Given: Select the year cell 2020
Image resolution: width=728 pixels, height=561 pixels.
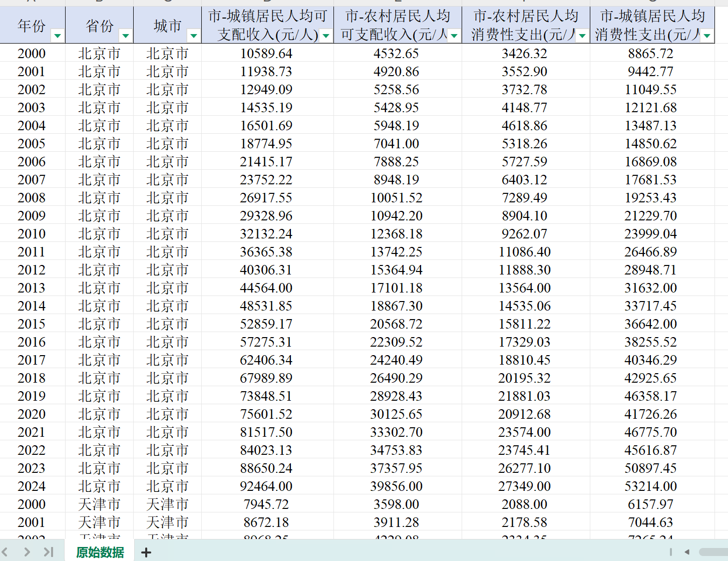Looking at the screenshot, I should pyautogui.click(x=33, y=414).
